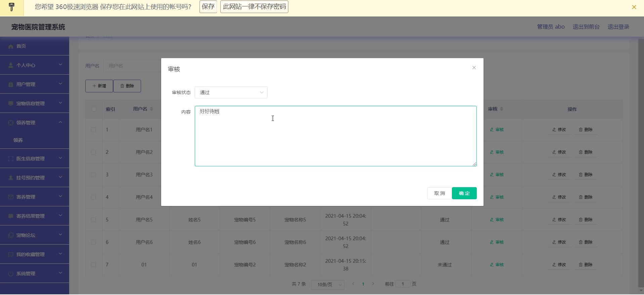The height and width of the screenshot is (295, 644).
Task: Tick the checkbox for row 5
Action: pyautogui.click(x=93, y=220)
